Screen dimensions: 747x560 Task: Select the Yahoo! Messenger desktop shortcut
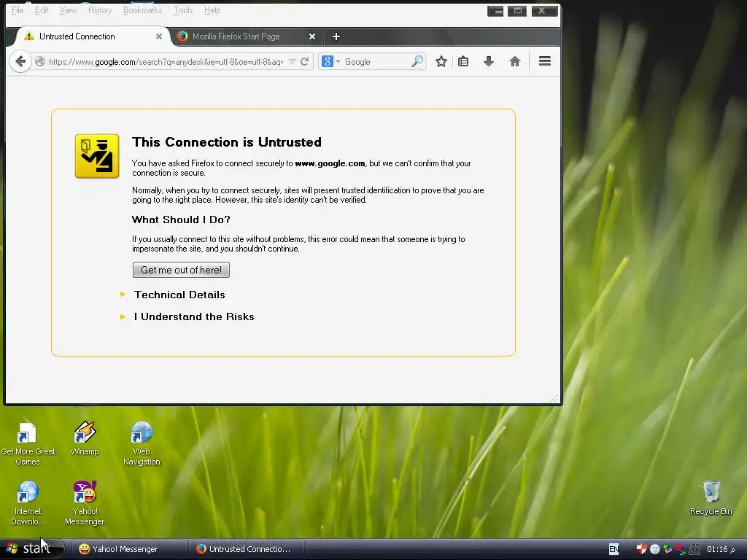pos(85,503)
